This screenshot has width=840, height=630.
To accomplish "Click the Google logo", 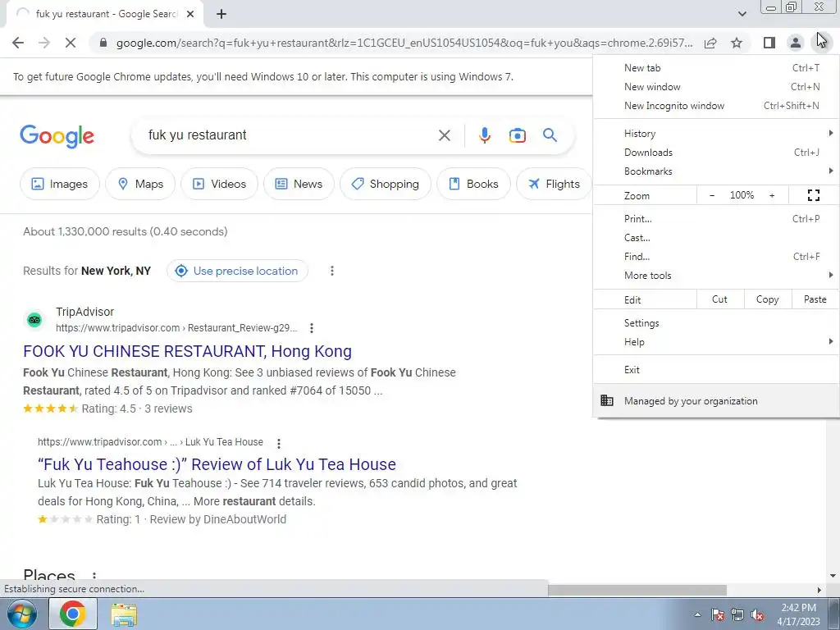I will coord(57,136).
